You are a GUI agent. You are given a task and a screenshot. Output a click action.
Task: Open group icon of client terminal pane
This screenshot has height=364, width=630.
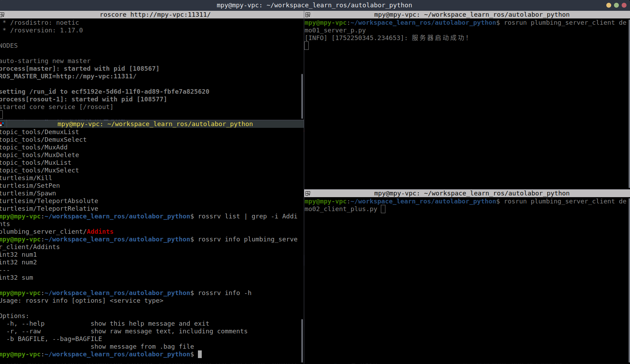click(x=308, y=193)
